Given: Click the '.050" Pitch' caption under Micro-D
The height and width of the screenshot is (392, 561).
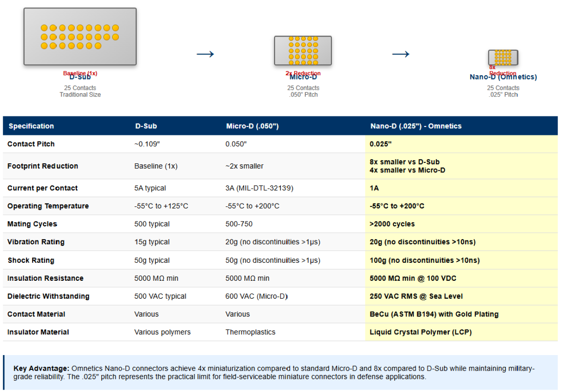Looking at the screenshot, I should click(303, 94).
